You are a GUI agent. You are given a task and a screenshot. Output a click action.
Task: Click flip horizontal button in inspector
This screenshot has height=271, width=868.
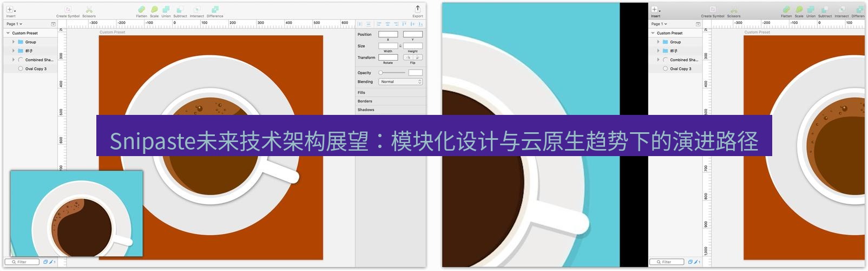coord(408,57)
